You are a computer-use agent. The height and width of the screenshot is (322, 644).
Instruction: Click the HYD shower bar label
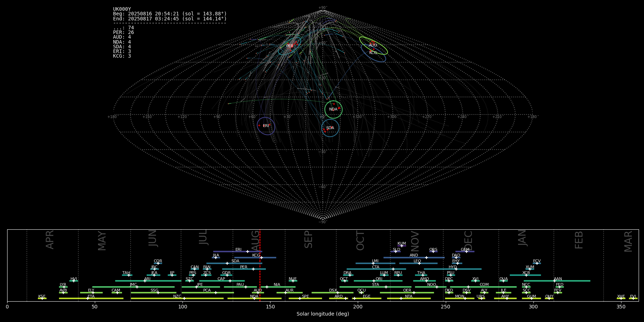(x=453, y=267)
